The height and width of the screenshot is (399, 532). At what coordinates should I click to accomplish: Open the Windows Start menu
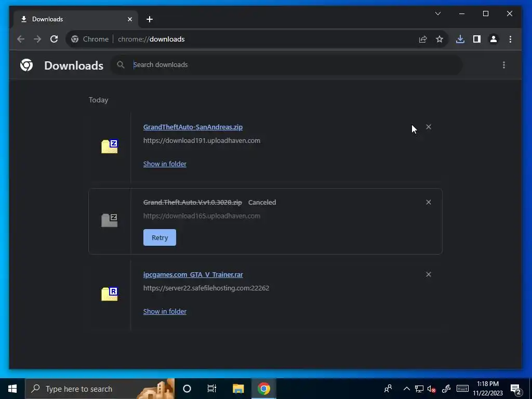12,389
